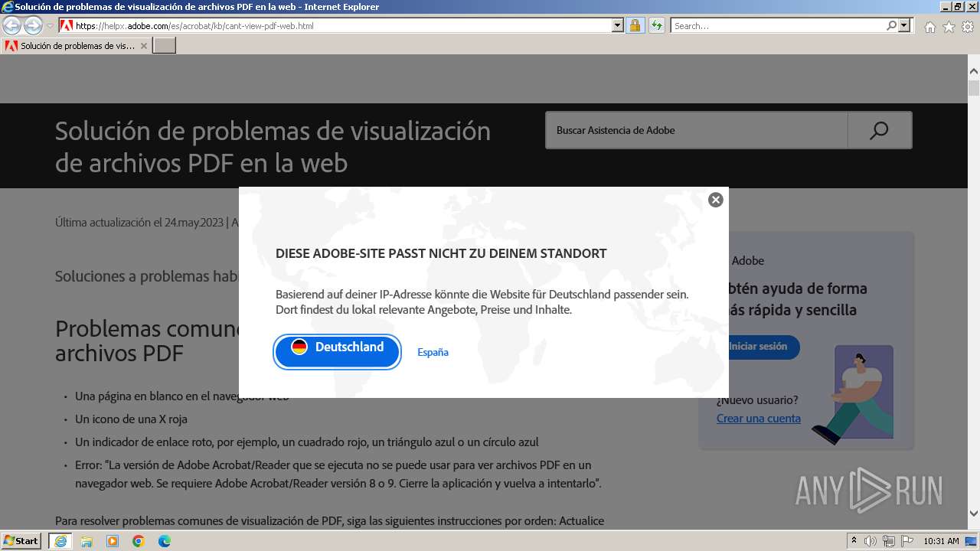
Task: Click the Iniciar sesión button
Action: pyautogui.click(x=758, y=347)
